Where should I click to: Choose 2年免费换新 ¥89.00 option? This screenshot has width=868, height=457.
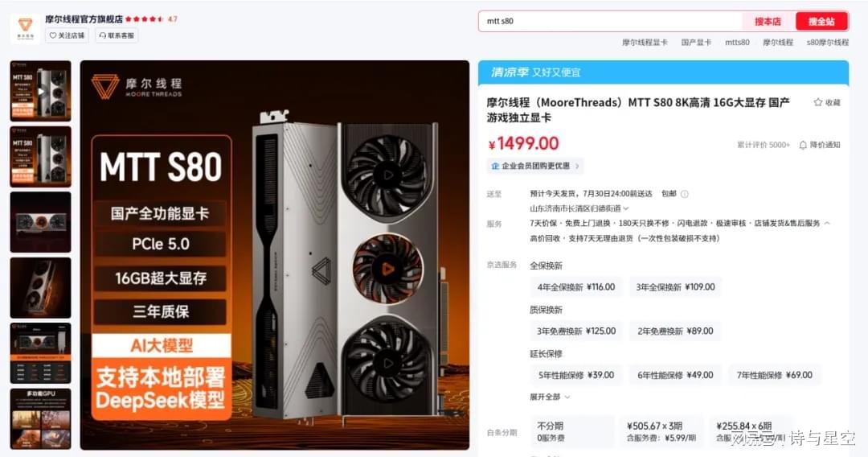click(675, 331)
